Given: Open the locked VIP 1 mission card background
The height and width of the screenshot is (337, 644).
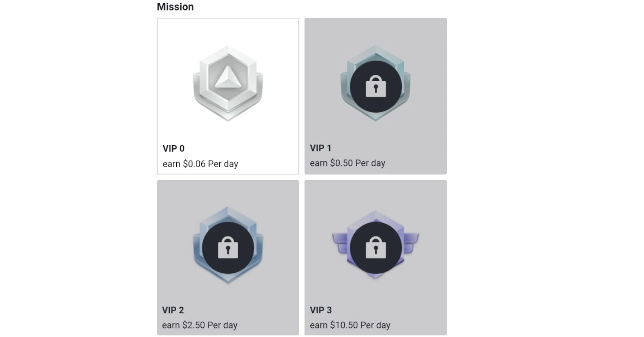Looking at the screenshot, I should (376, 96).
